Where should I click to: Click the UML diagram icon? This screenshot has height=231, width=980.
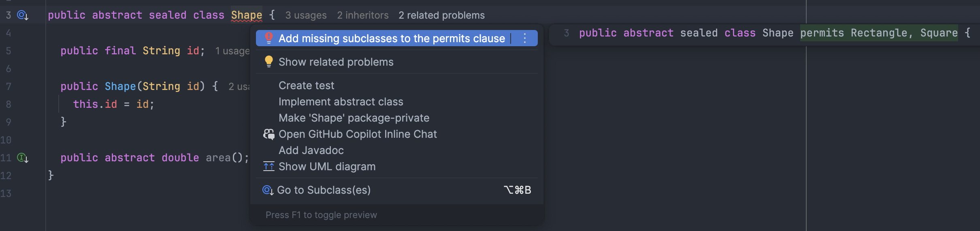pos(268,167)
